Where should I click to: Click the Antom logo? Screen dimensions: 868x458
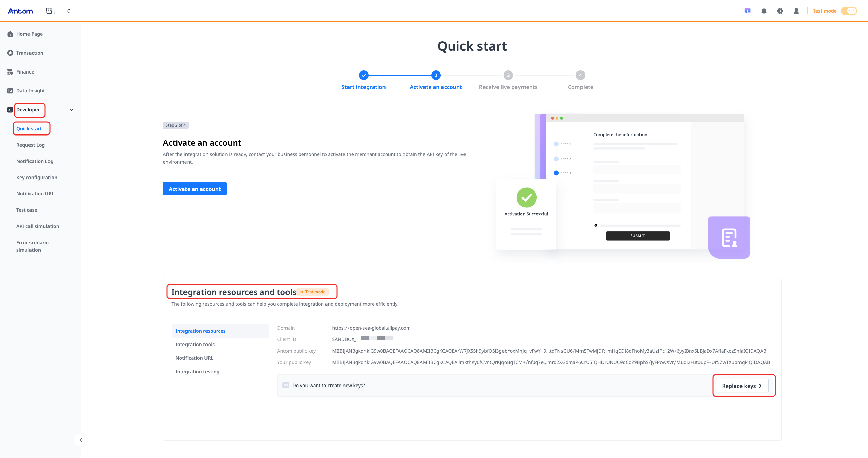(x=20, y=11)
